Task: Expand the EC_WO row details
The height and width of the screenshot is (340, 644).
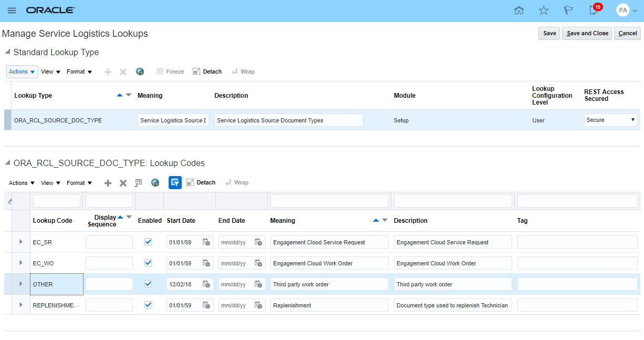Action: [x=21, y=263]
